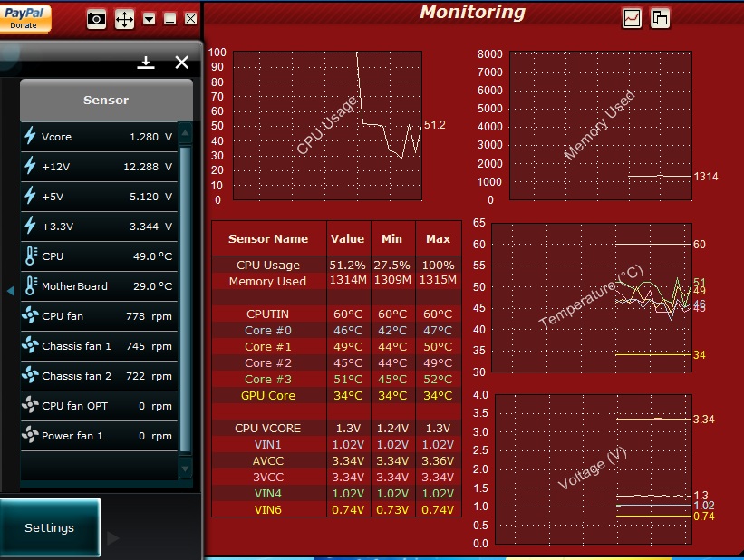Click the Vcore lightning bolt icon

31,137
